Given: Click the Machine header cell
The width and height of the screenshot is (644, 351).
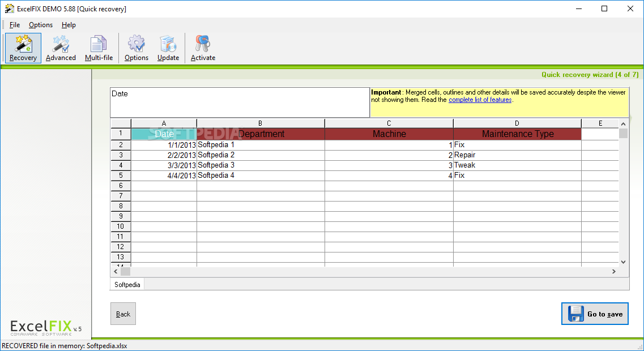Looking at the screenshot, I should point(389,134).
